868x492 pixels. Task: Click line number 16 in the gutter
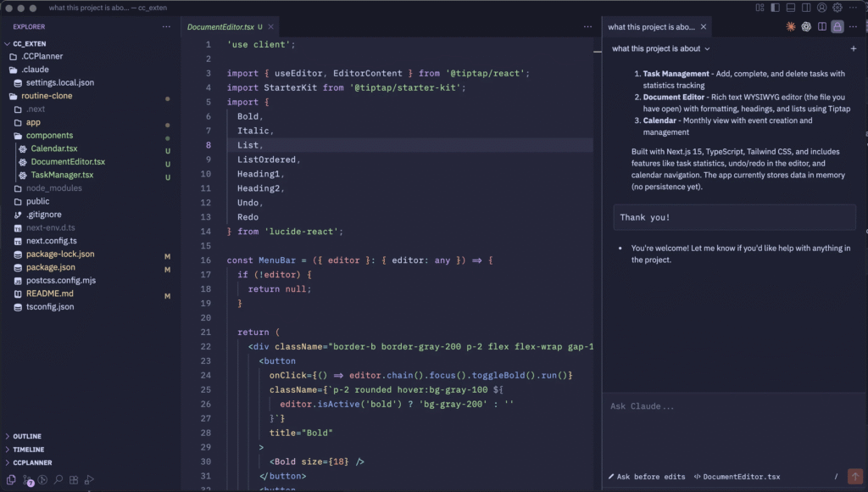pos(205,260)
